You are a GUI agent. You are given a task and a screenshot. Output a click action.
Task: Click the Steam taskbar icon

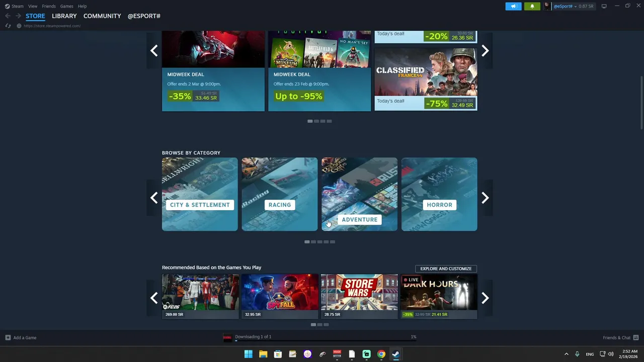pos(396,354)
